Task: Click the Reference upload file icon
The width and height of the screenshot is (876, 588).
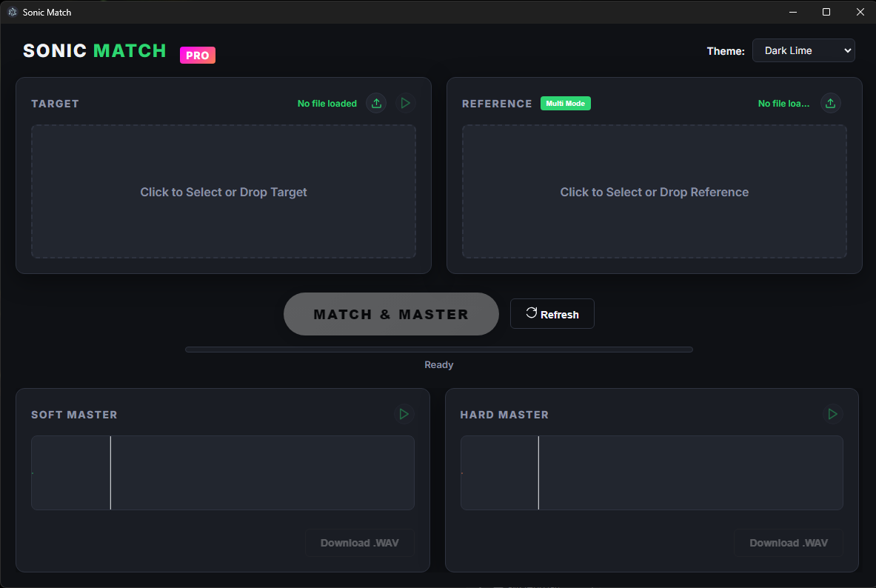Action: (x=831, y=104)
